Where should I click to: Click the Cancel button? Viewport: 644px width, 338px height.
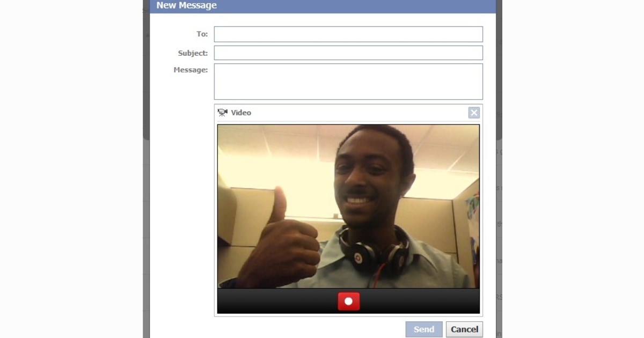point(464,329)
